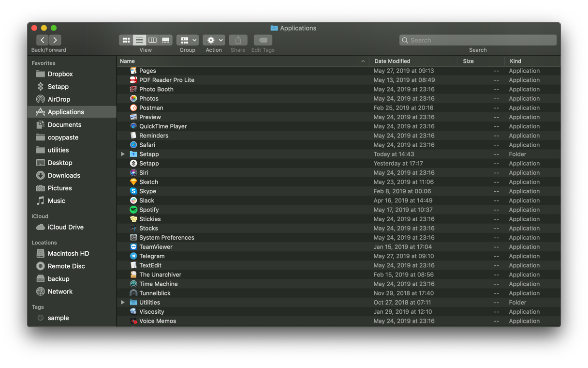Go forward with the Forward arrow
The height and width of the screenshot is (368, 588).
coord(55,40)
